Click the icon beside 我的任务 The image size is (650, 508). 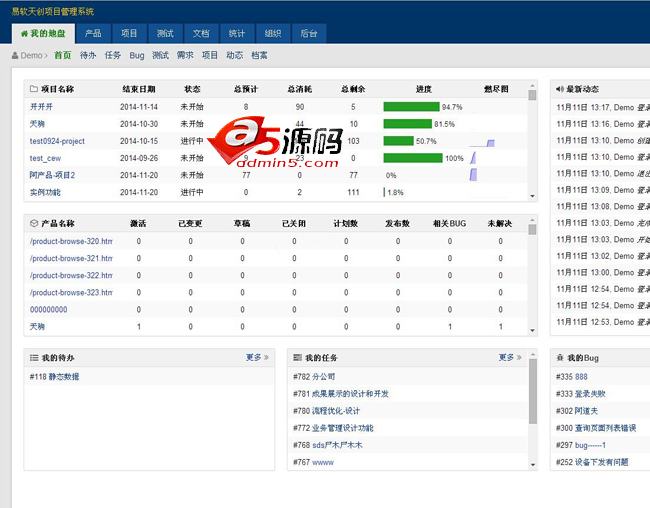tap(297, 357)
